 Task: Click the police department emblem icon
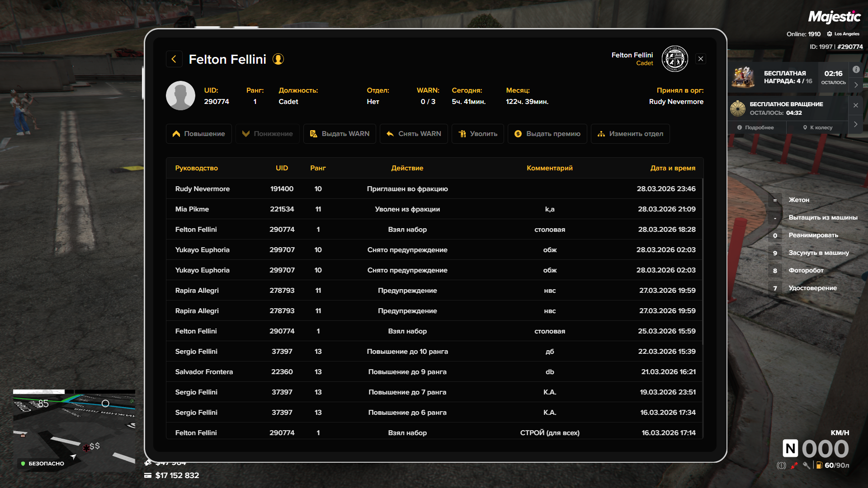tap(675, 59)
